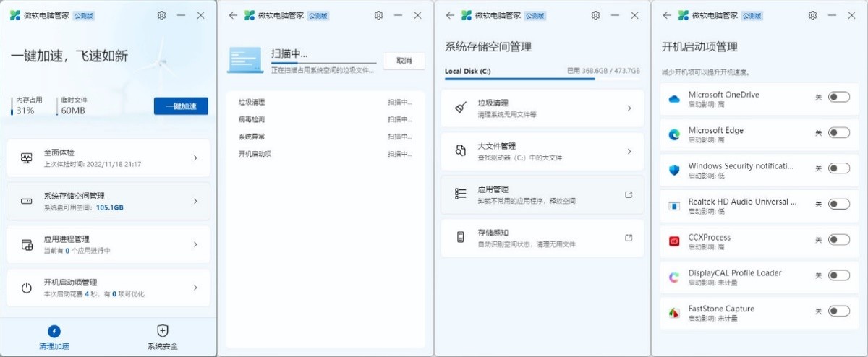Screen dimensions: 868x357
Task: Click the FastStone Capture icon
Action: tap(674, 313)
